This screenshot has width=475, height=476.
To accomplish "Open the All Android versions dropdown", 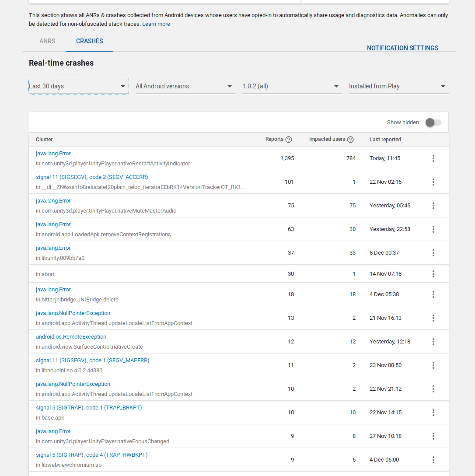I will [185, 86].
